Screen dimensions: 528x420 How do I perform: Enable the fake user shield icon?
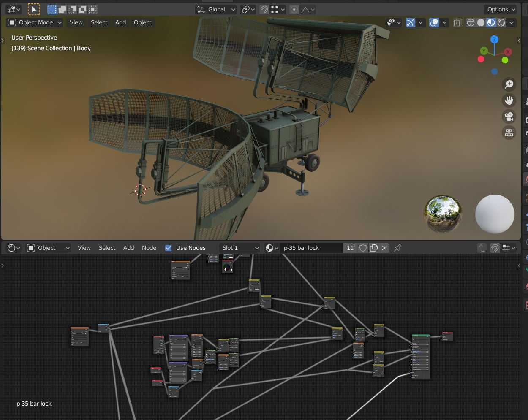[363, 248]
